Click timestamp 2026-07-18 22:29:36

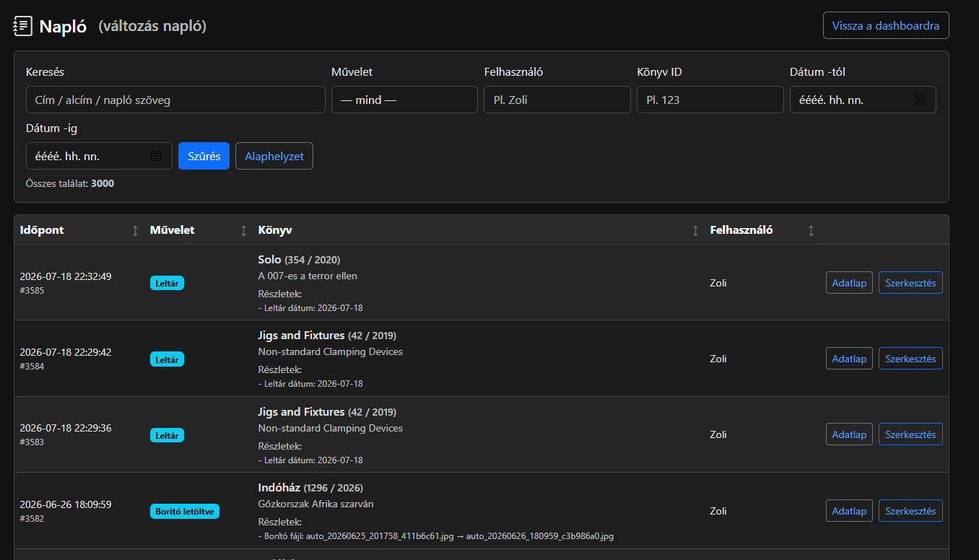click(66, 428)
